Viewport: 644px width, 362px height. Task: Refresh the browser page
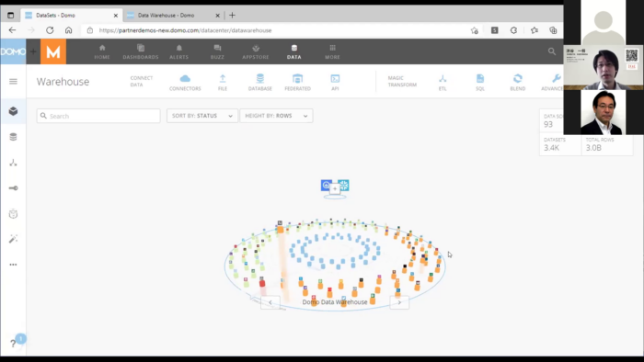pos(50,30)
